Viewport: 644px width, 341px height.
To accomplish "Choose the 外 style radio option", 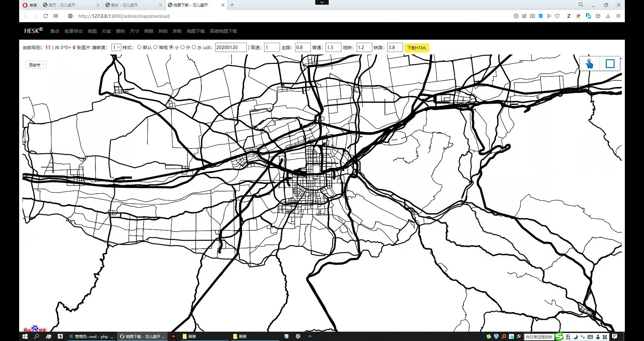I will (183, 47).
